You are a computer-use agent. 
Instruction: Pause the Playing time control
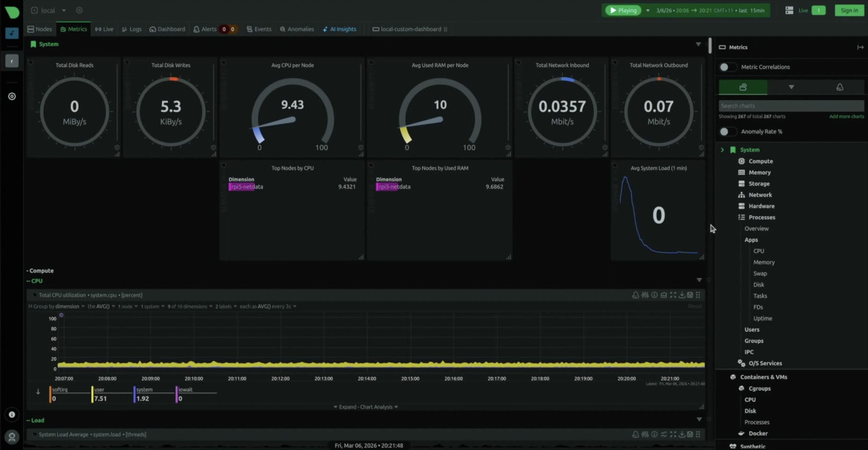[x=623, y=11]
